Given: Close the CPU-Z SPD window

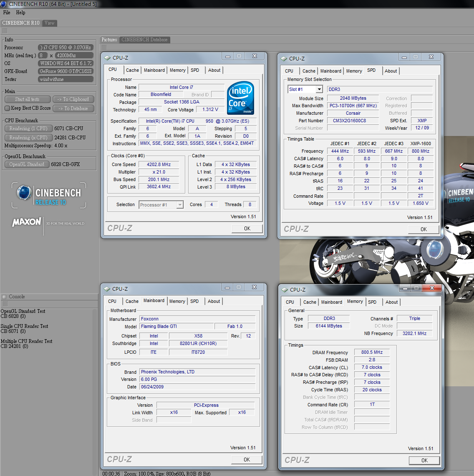Looking at the screenshot, I should click(431, 57).
